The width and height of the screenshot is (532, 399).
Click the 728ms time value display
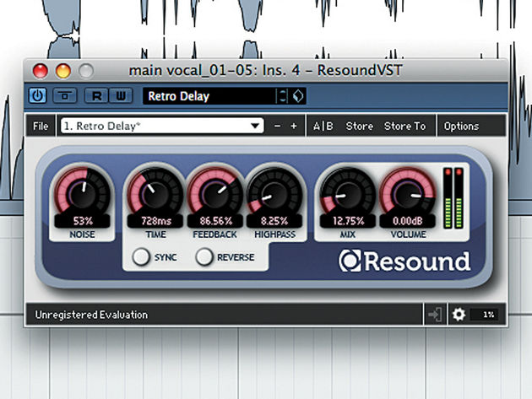tap(155, 221)
